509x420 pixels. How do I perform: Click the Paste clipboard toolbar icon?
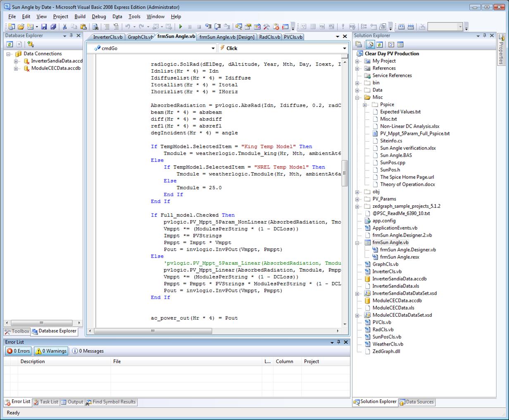(83, 27)
